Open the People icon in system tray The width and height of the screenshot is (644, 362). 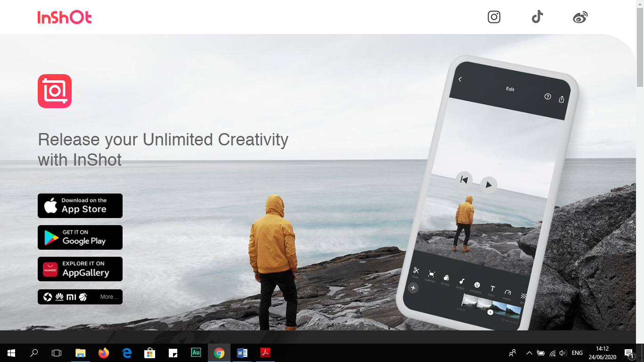click(x=512, y=353)
